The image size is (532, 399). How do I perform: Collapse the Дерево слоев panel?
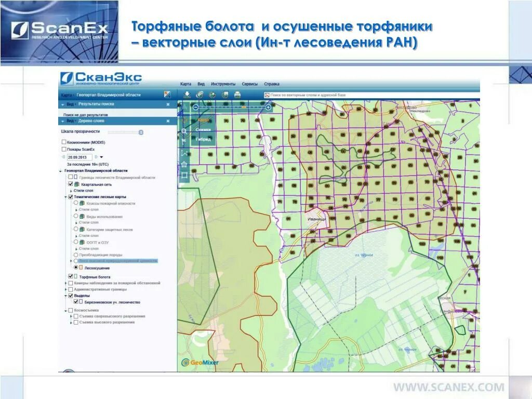(x=63, y=121)
